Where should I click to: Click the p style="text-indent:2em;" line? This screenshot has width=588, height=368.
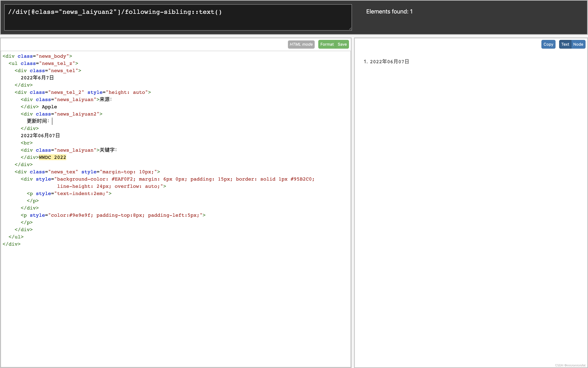(69, 194)
